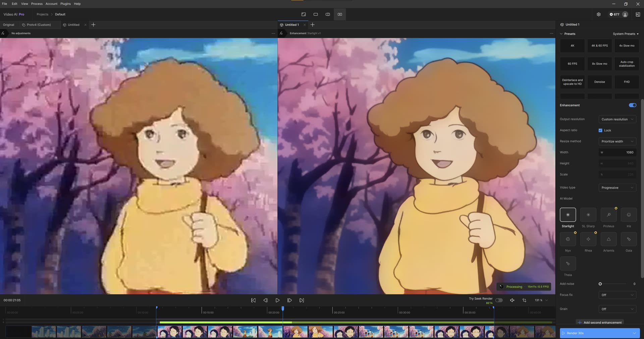The height and width of the screenshot is (339, 644).
Task: Select the Artemis AI model
Action: pos(608,239)
